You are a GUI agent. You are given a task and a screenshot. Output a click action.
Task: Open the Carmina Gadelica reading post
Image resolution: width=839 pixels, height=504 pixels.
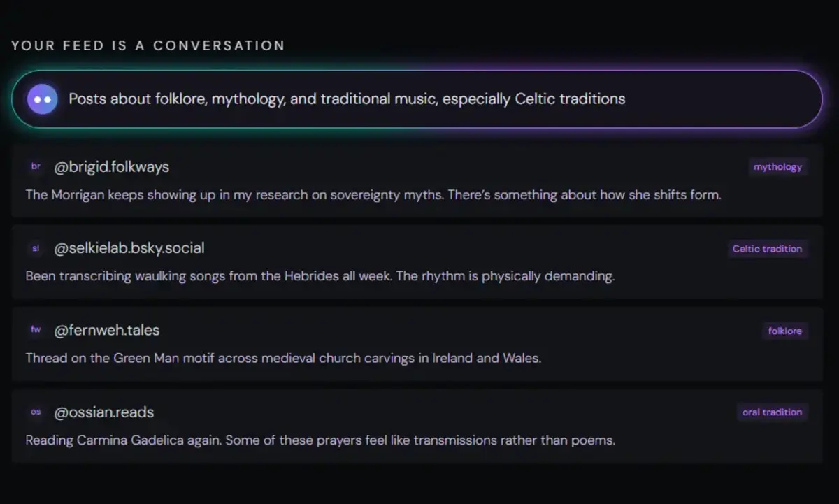(x=320, y=440)
